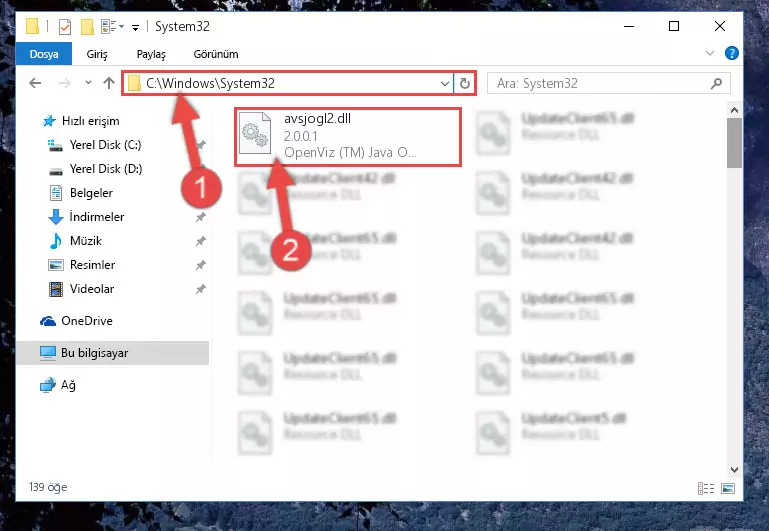Image resolution: width=769 pixels, height=531 pixels.
Task: Minimize the System32 window
Action: [x=629, y=26]
